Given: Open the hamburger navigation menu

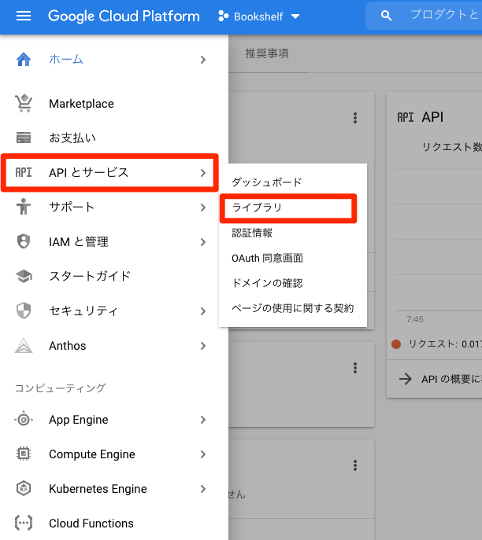Looking at the screenshot, I should coord(23,16).
